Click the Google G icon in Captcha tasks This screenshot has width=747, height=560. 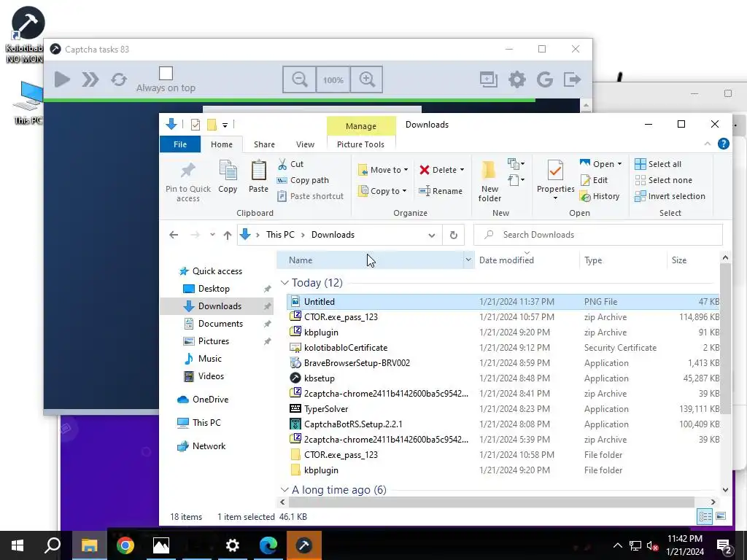(544, 79)
